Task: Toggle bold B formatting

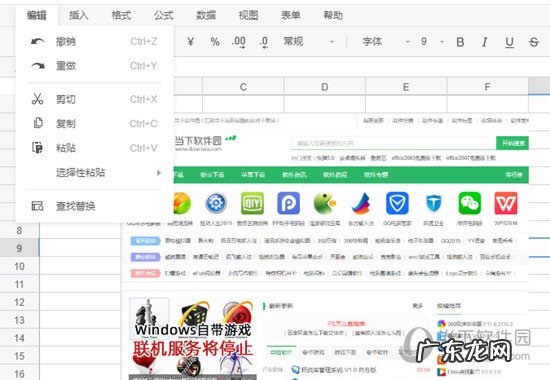Action: pyautogui.click(x=460, y=42)
